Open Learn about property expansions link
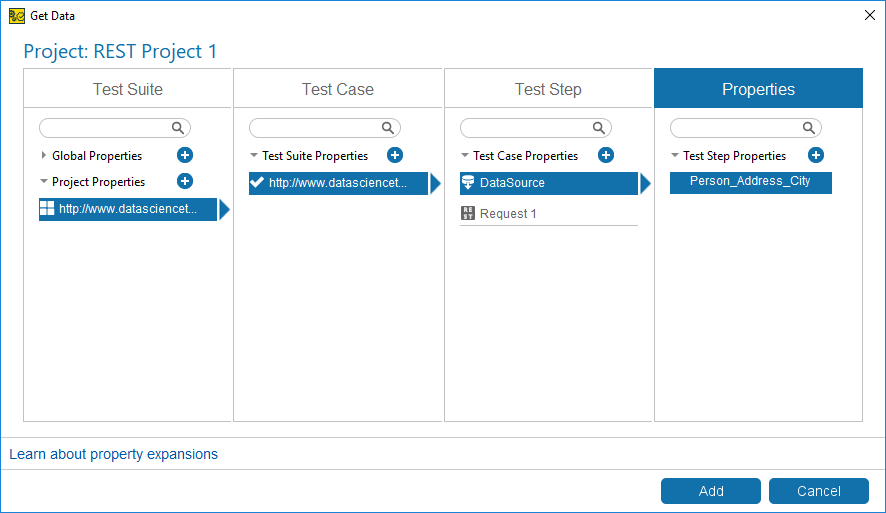Viewport: 886px width, 513px height. 113,454
